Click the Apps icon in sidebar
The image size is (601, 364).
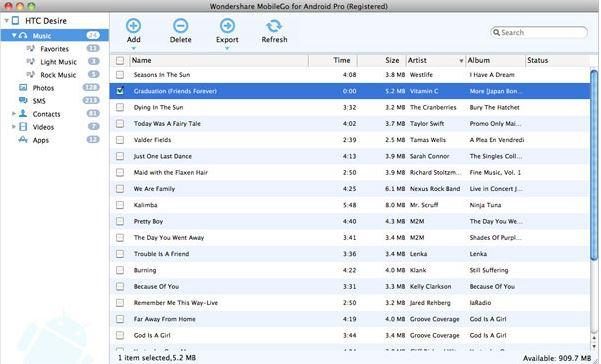click(23, 140)
